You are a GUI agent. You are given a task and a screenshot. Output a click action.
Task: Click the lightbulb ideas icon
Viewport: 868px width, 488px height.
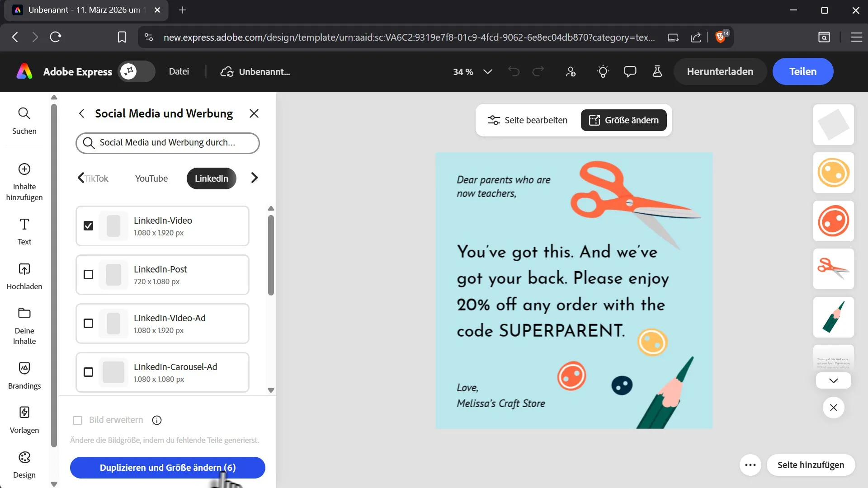pos(603,71)
